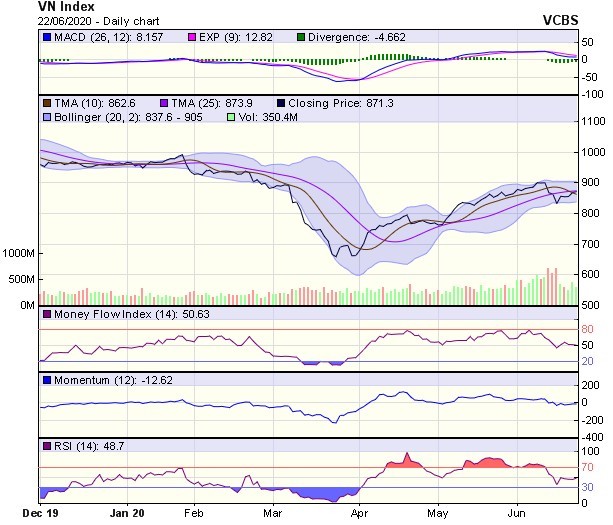Click the RSI (14) legend swatch
This screenshot has width=613, height=525.
click(x=45, y=445)
